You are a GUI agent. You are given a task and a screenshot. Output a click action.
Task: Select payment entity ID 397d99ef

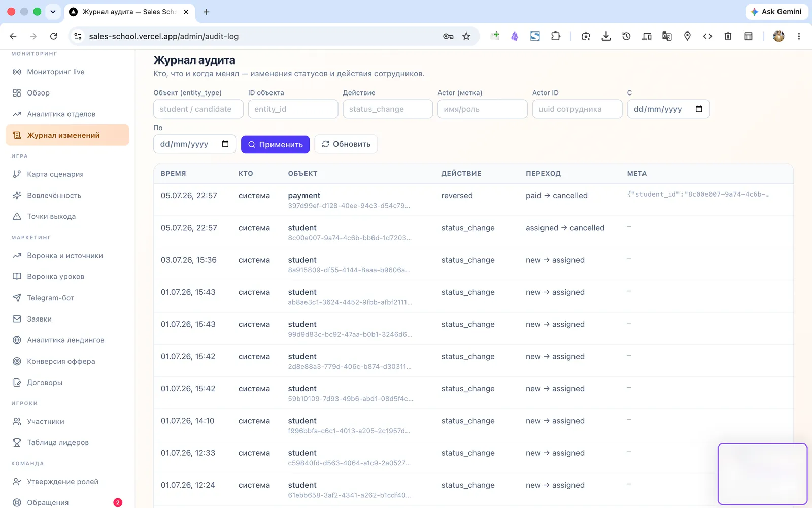click(349, 206)
